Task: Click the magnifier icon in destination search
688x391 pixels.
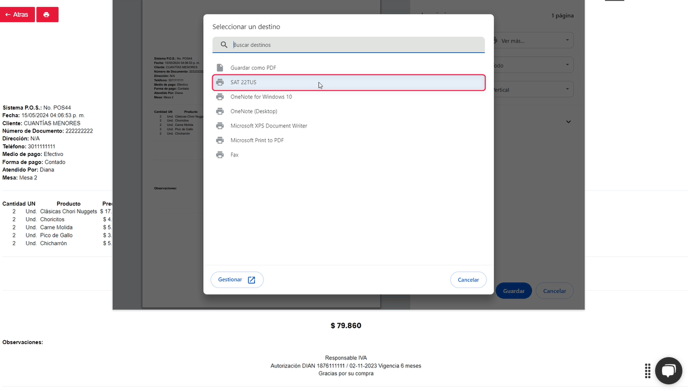Action: pyautogui.click(x=224, y=45)
